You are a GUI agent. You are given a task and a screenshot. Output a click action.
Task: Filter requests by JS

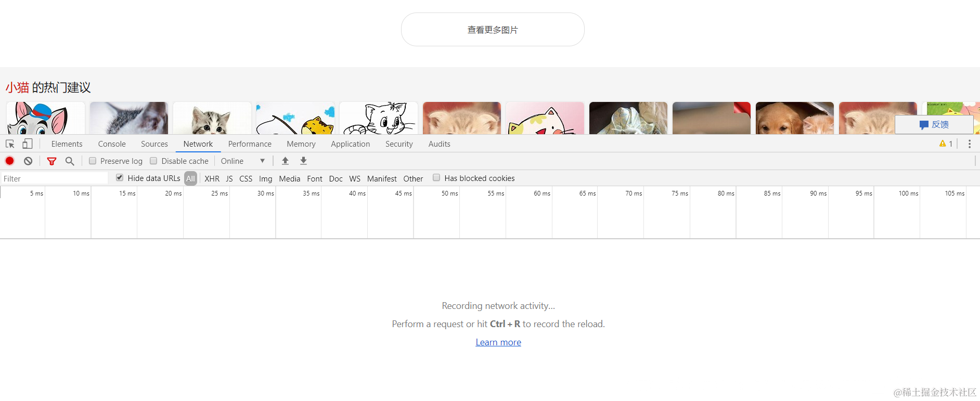coord(229,178)
